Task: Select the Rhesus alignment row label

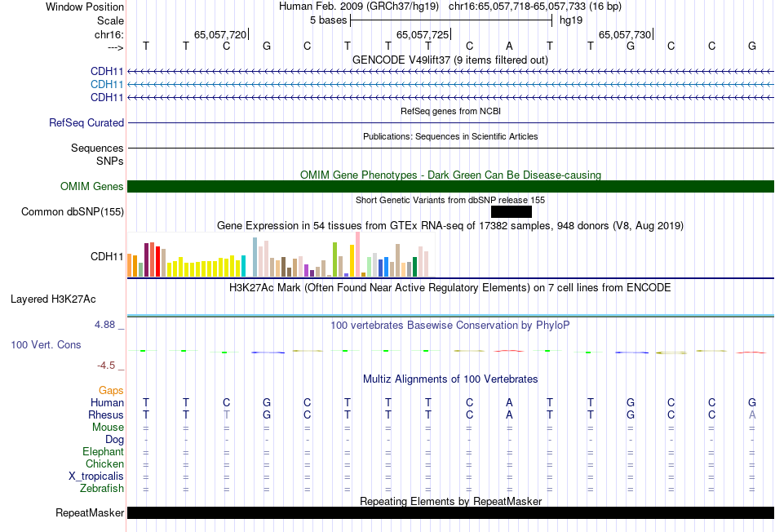Action: pyautogui.click(x=106, y=415)
